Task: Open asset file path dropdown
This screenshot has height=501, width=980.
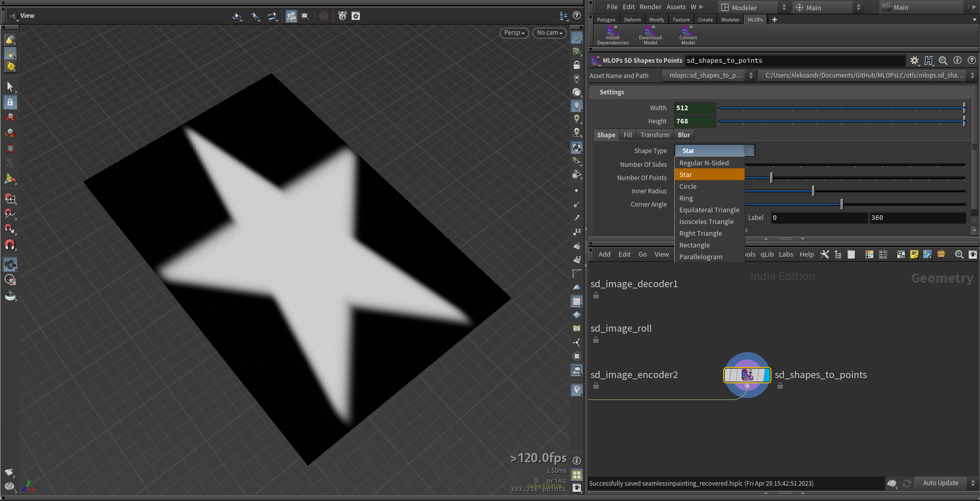Action: point(867,76)
